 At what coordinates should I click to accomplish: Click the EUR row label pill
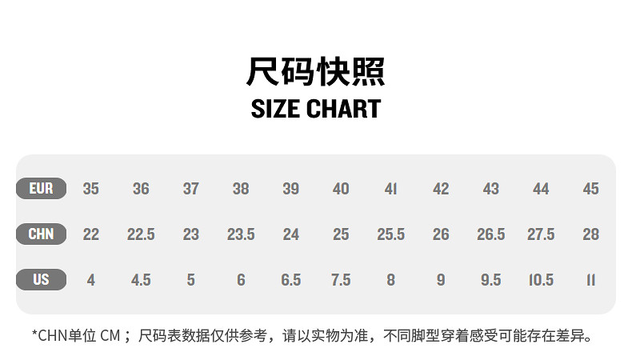[41, 189]
